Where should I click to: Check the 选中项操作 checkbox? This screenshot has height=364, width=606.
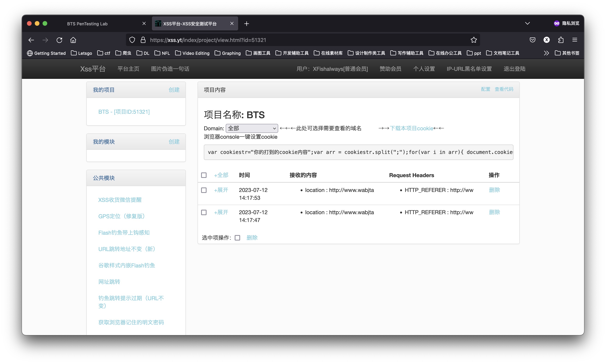point(237,237)
